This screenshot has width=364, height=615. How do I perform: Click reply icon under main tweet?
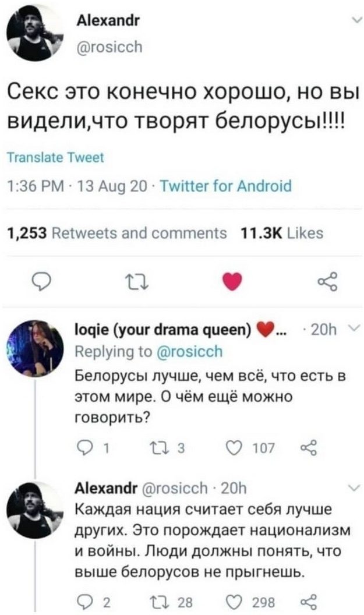pyautogui.click(x=38, y=282)
